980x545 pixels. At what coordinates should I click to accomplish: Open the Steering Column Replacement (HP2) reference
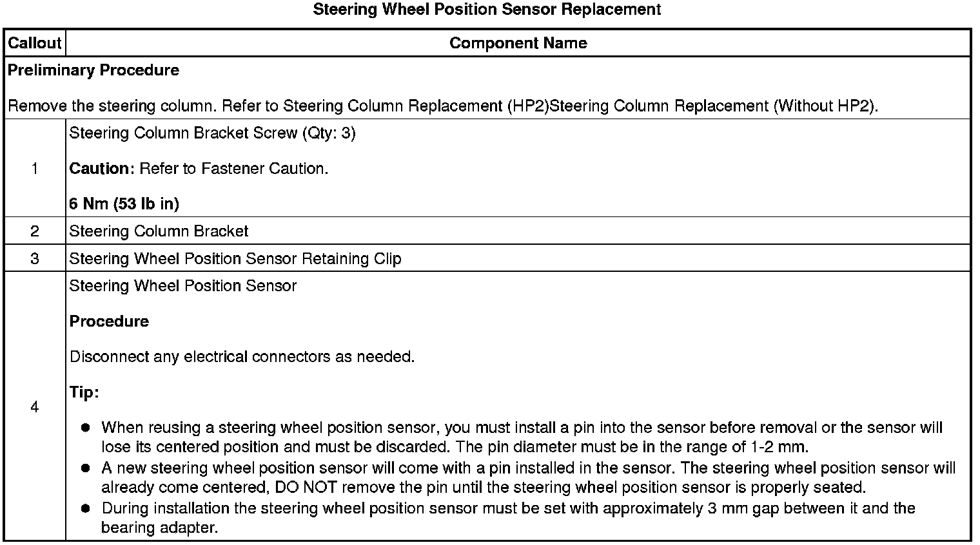[416, 106]
